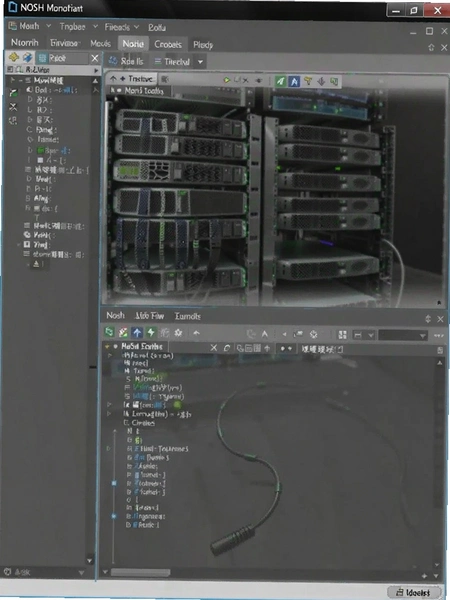Click the gears icon in left sidebar
450x600 pixels.
click(13, 121)
